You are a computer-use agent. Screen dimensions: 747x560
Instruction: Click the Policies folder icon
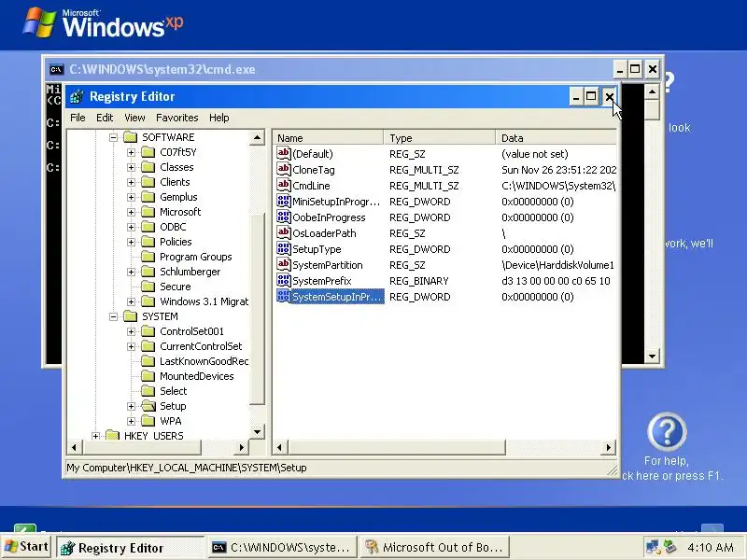(148, 242)
